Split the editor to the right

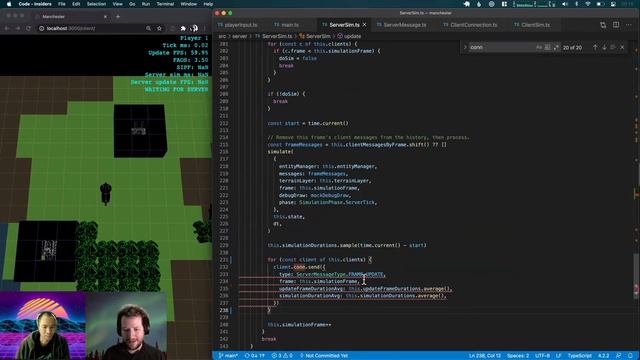[616, 25]
